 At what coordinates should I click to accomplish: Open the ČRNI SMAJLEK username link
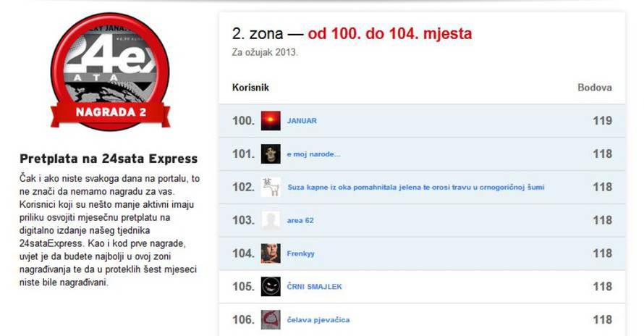click(x=314, y=287)
